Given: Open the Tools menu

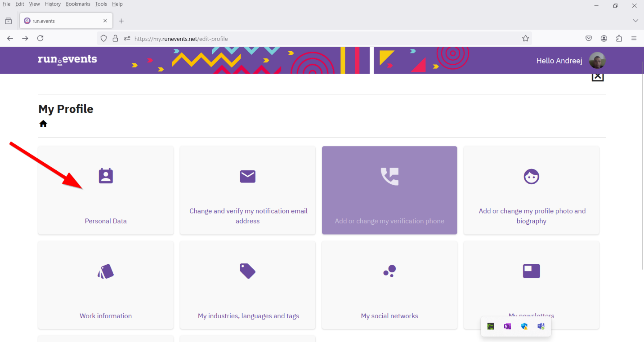Looking at the screenshot, I should pos(101,4).
